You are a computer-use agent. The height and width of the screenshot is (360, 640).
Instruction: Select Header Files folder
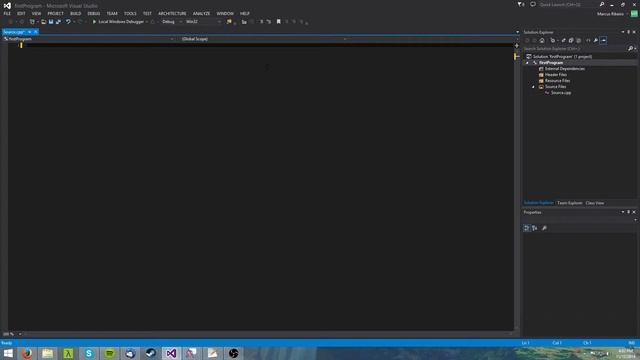[556, 75]
